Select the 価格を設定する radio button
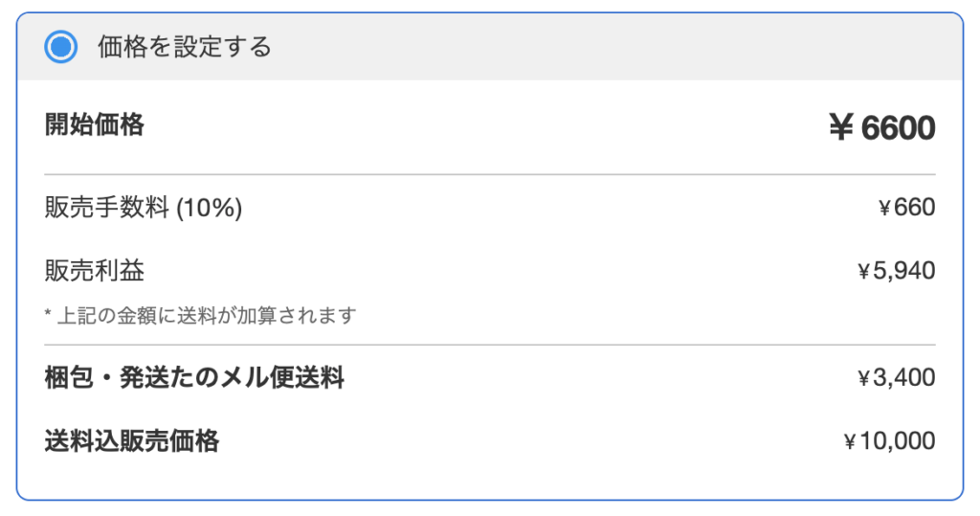Screen dimensions: 980x516 coord(61,47)
